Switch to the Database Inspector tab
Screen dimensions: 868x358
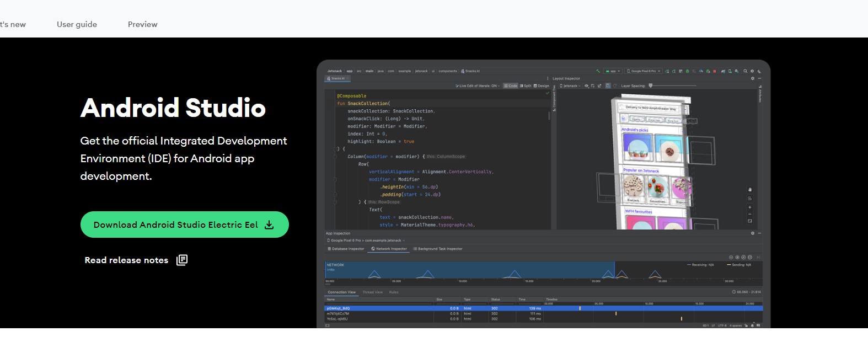point(346,249)
